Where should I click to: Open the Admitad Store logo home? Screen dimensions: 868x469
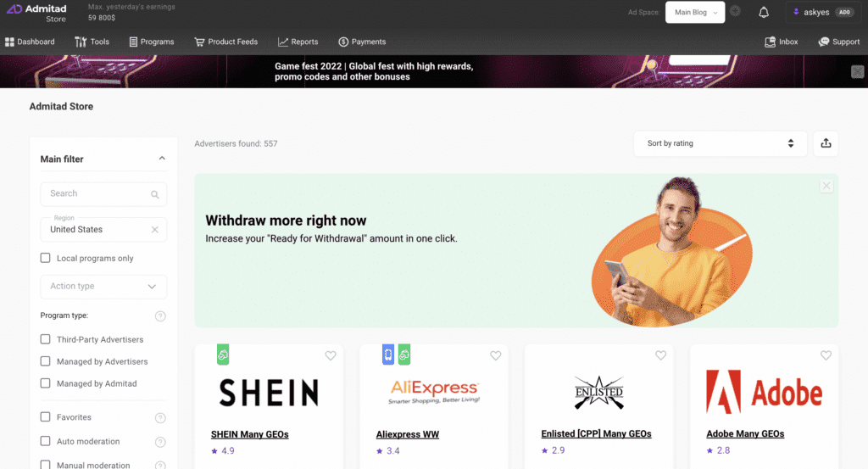[x=36, y=13]
